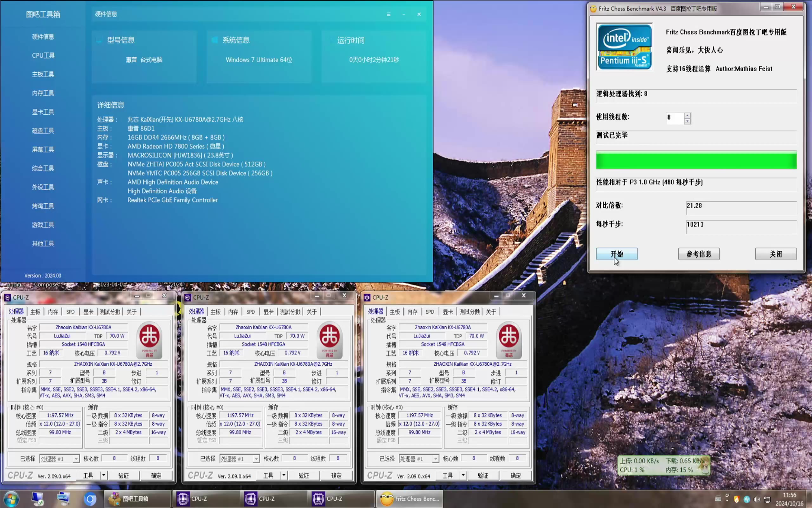812x508 pixels.
Task: Expand 工具 dropdown arrow in right CPU-Z
Action: [x=463, y=475]
